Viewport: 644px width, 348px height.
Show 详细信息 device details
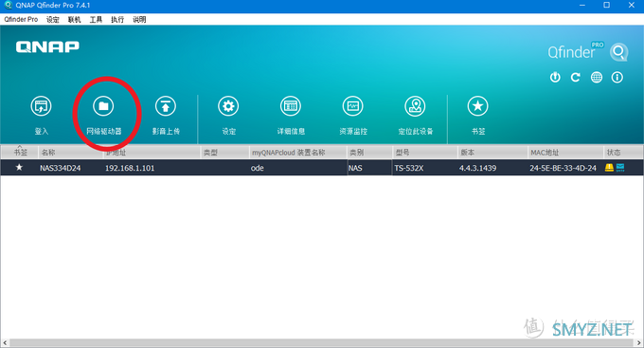(x=291, y=106)
